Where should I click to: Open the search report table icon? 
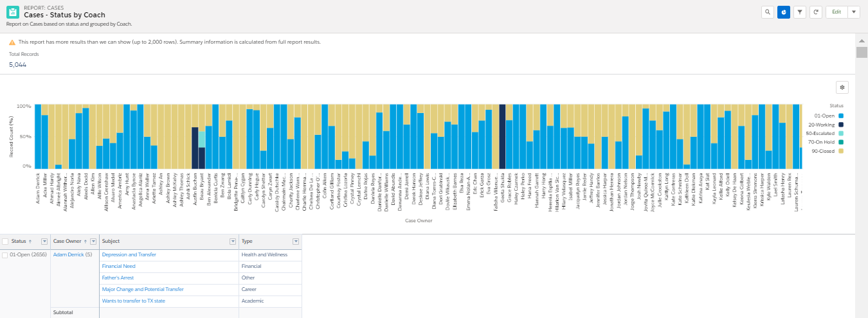point(768,12)
